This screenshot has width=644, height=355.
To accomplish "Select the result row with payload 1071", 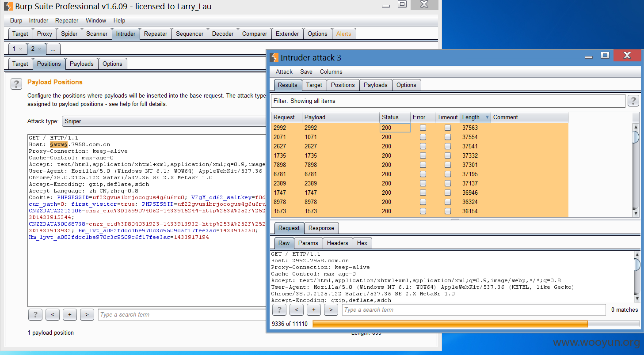I will coord(419,137).
